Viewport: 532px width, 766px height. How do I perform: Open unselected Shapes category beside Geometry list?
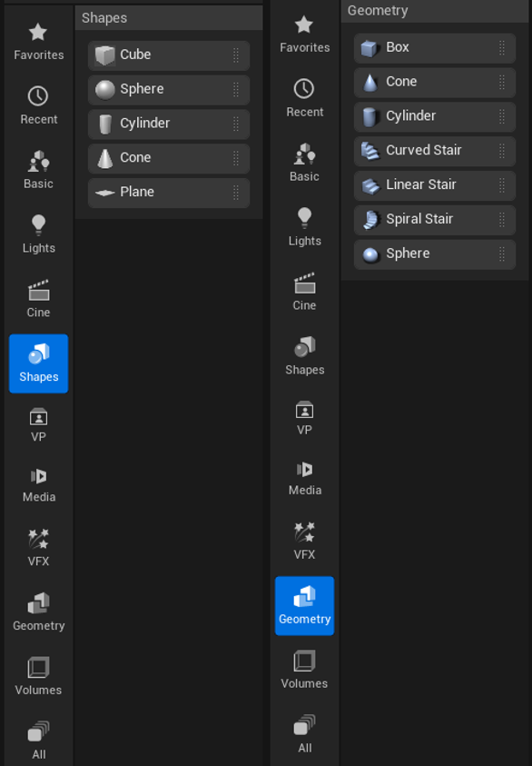[x=304, y=356]
